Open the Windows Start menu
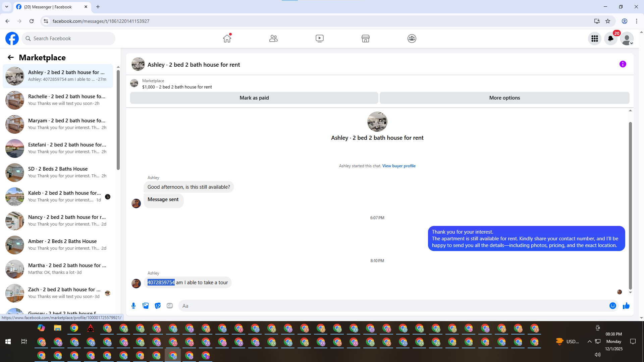The image size is (644, 362). point(8,342)
